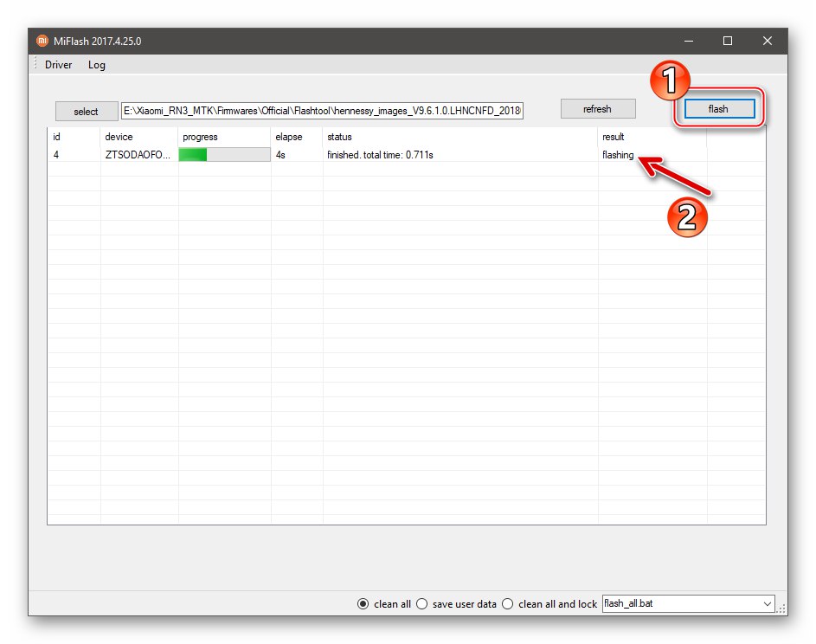Focus the firmware path input field

322,111
